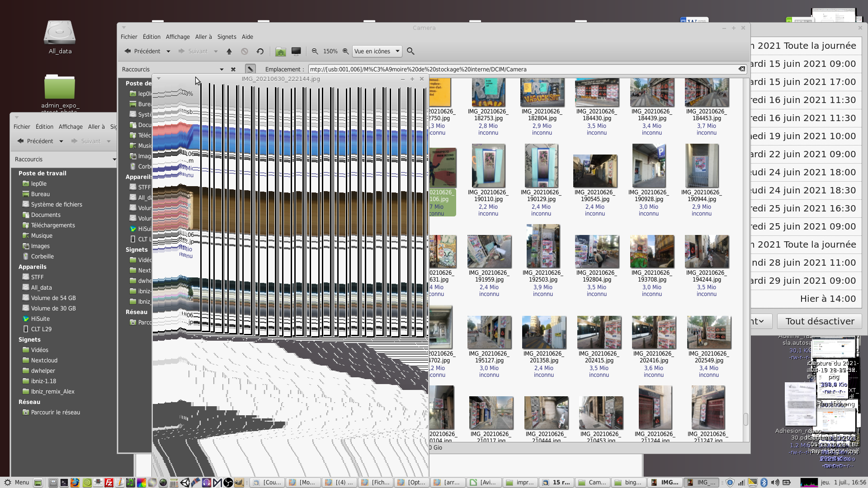
Task: Click the parent folder up-arrow icon
Action: tap(229, 52)
